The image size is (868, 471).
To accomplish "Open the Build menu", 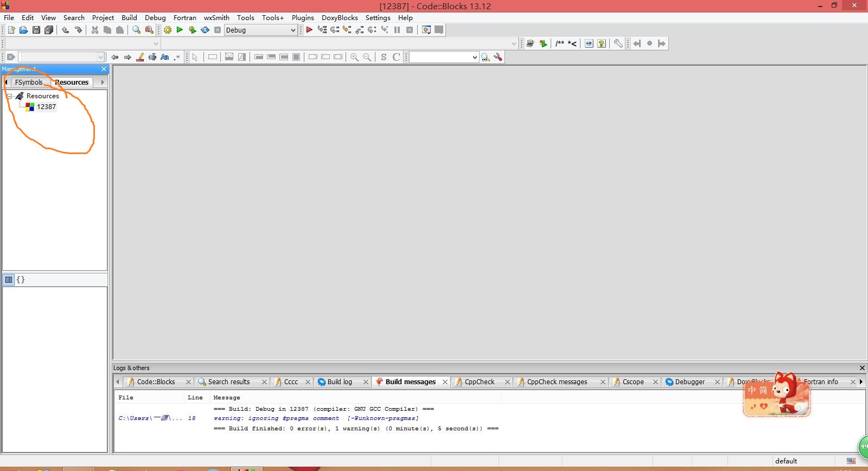I will pos(129,17).
